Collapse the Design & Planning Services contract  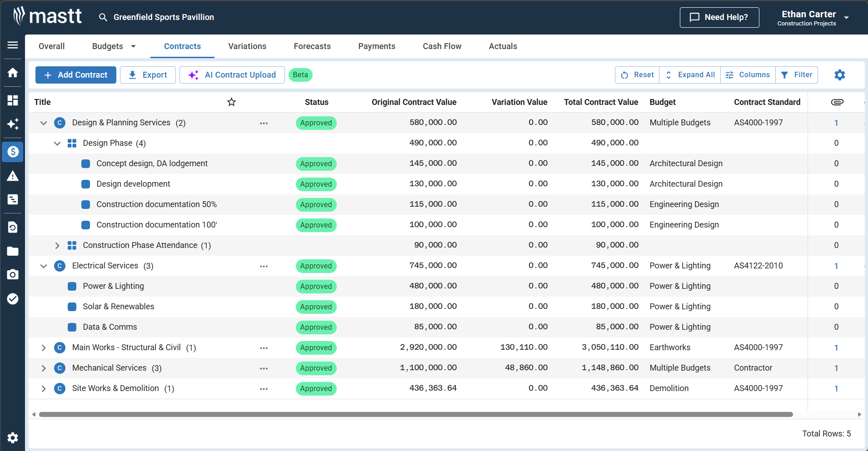pyautogui.click(x=43, y=123)
